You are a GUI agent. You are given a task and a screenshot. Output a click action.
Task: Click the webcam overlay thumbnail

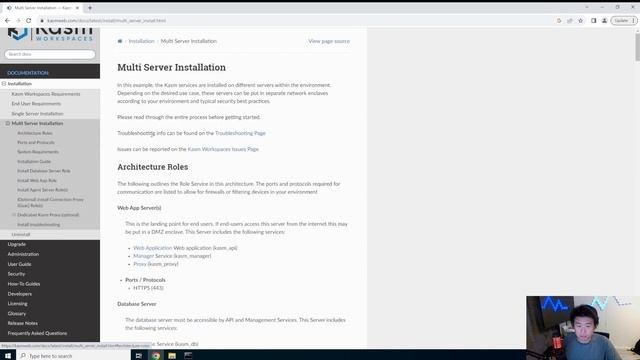coord(583,328)
